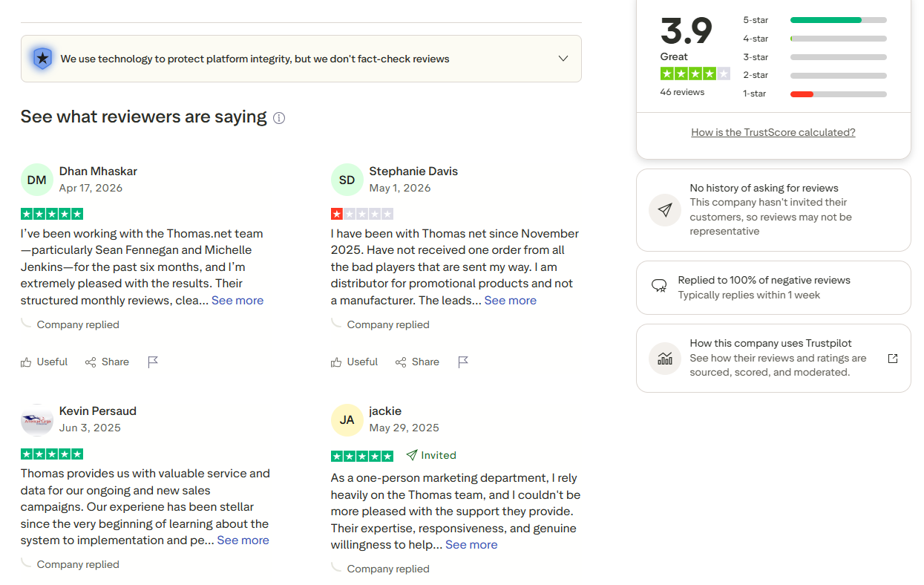Click the one-star rating on Stephanie Davis's review
Image resolution: width=924 pixels, height=585 pixels.
362,214
